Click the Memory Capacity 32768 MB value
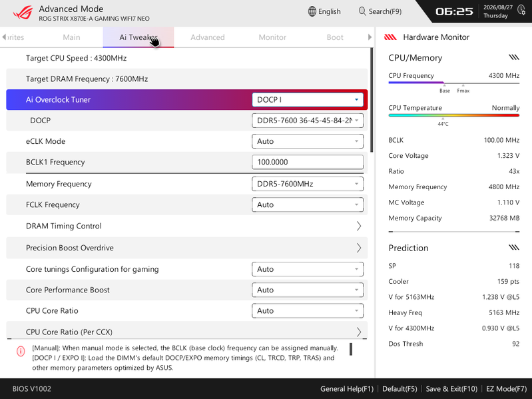The image size is (532, 399). [504, 218]
